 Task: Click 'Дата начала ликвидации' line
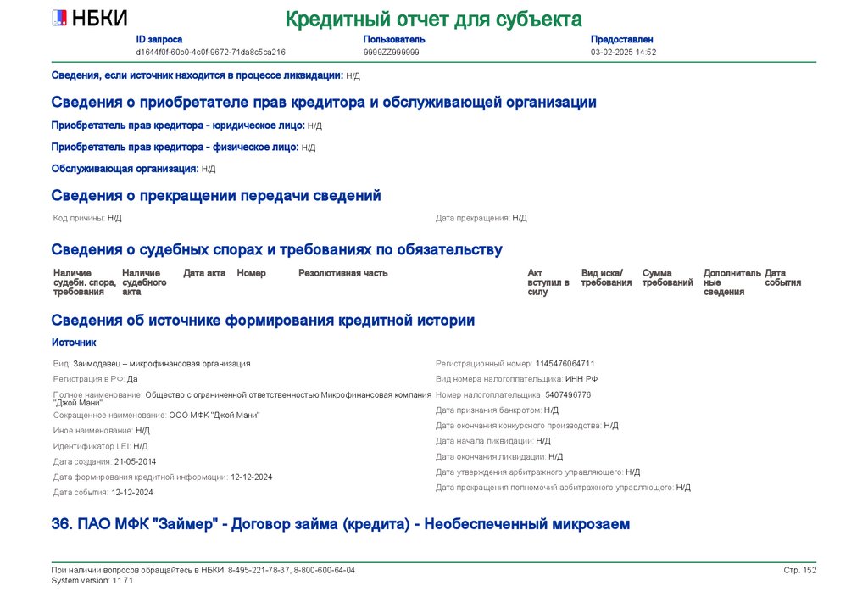(493, 441)
